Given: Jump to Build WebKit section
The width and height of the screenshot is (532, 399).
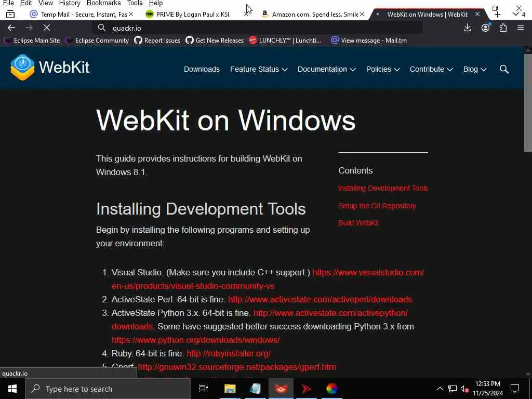Looking at the screenshot, I should (358, 223).
